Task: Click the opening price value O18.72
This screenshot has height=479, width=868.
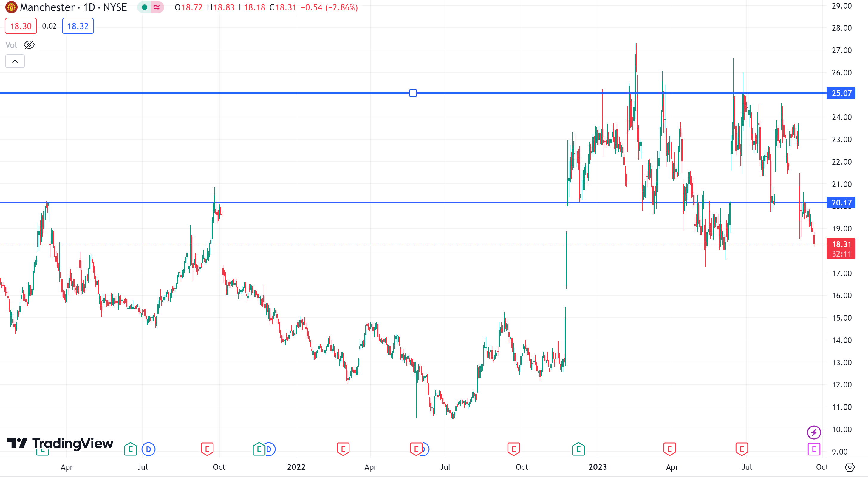Action: pos(189,7)
